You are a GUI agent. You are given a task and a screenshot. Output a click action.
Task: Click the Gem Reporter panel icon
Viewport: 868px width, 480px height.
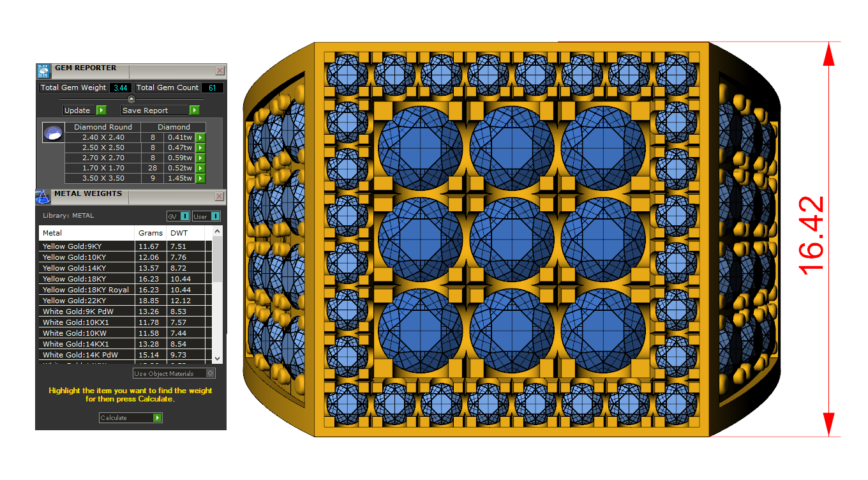pyautogui.click(x=43, y=70)
